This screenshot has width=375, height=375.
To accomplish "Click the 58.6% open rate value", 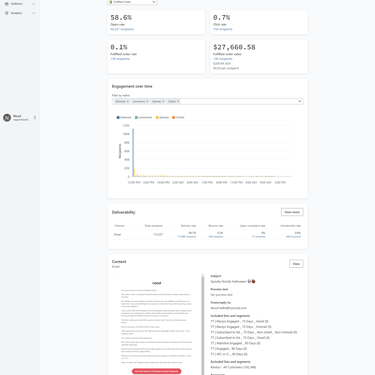I will pos(121,17).
